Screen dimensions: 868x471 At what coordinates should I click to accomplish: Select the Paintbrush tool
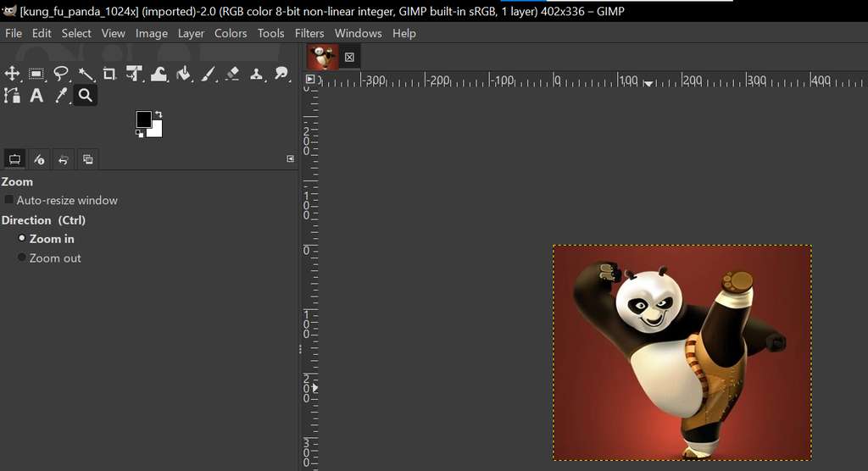click(208, 74)
